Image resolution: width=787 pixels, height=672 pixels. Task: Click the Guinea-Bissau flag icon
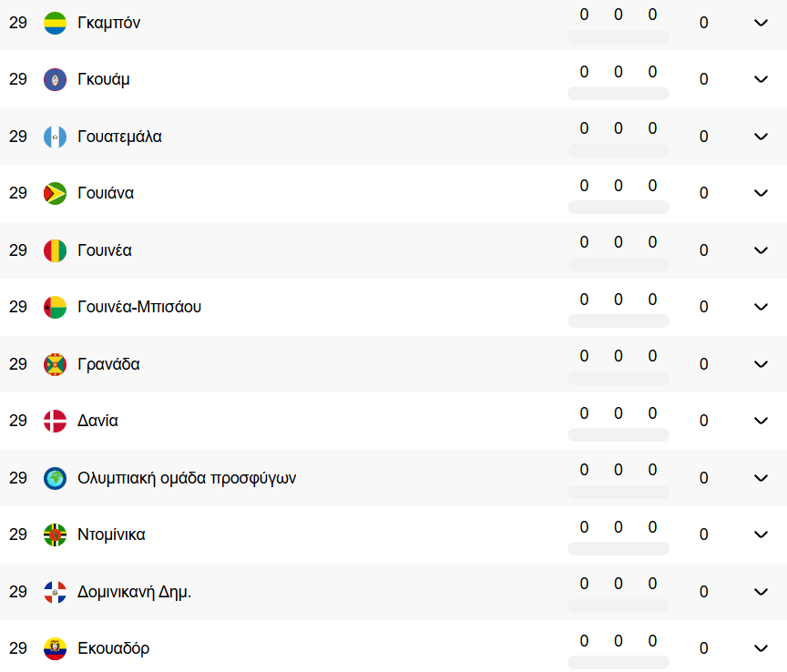click(56, 307)
